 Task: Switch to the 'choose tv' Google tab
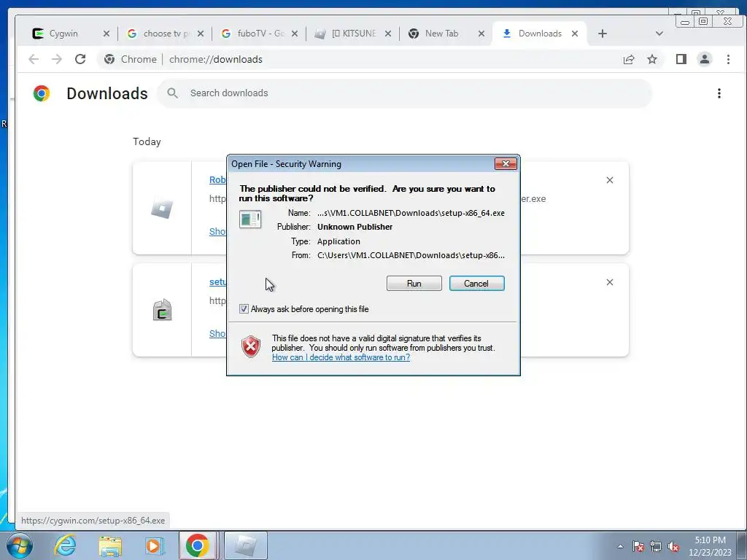(166, 34)
